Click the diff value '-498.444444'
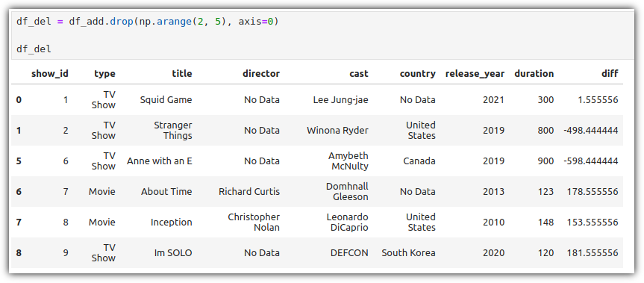Image resolution: width=644 pixels, height=283 pixels. pos(591,131)
